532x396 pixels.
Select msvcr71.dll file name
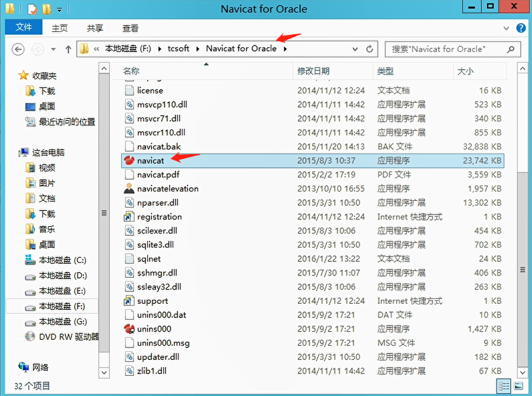(159, 119)
